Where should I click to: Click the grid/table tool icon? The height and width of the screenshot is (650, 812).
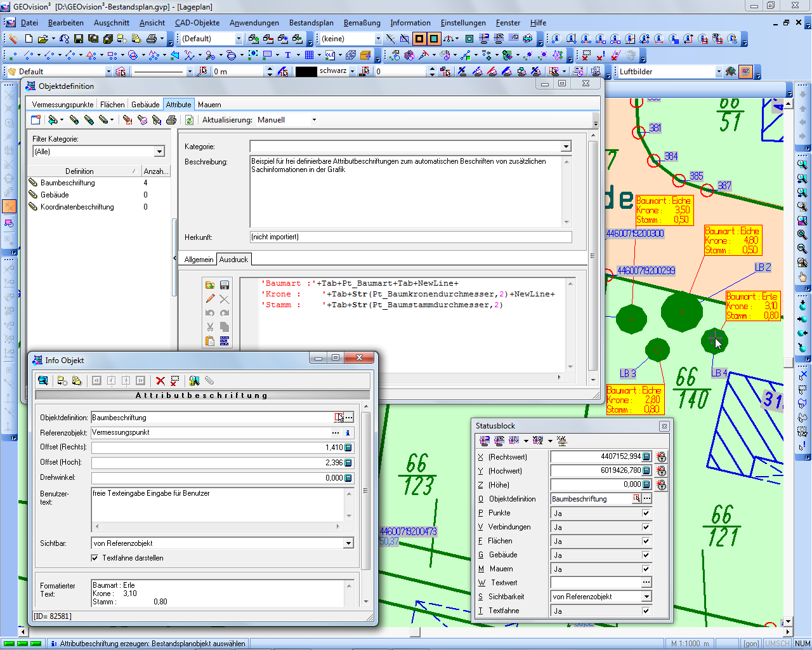coord(309,55)
